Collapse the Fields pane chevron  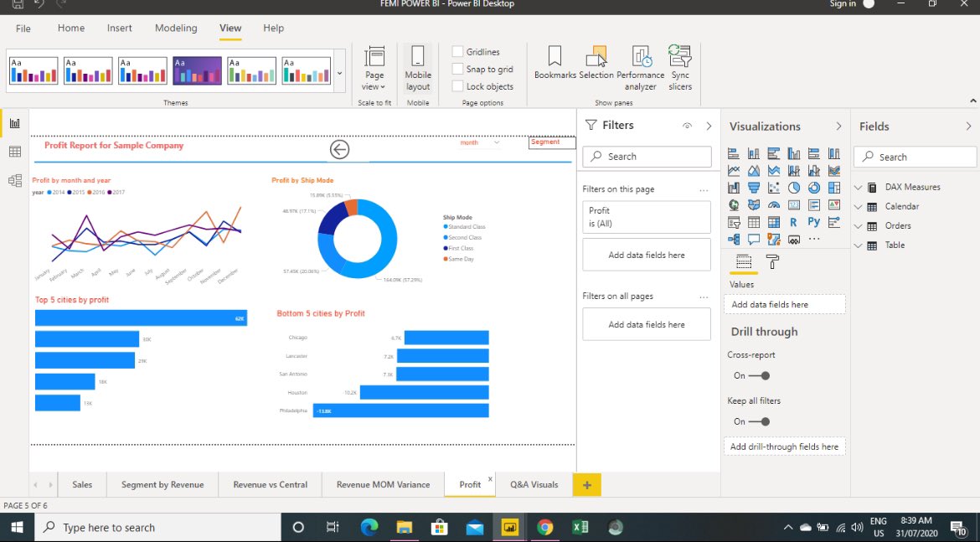(x=969, y=126)
